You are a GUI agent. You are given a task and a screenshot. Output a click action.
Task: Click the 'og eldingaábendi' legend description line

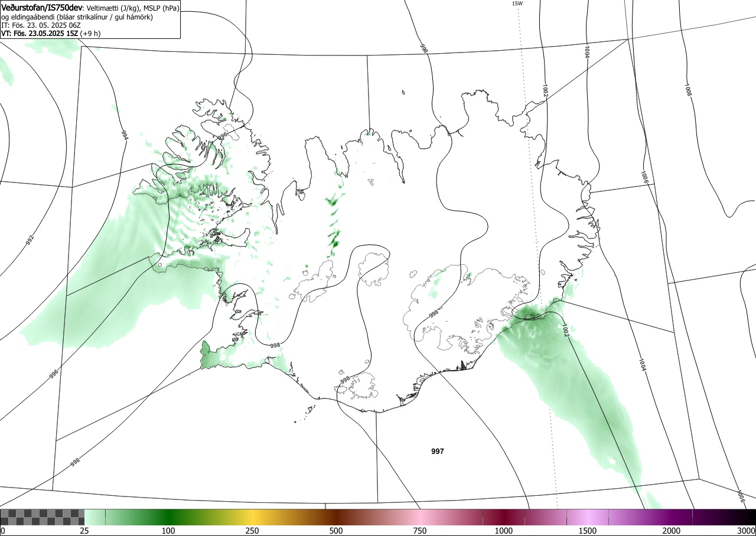[77, 17]
